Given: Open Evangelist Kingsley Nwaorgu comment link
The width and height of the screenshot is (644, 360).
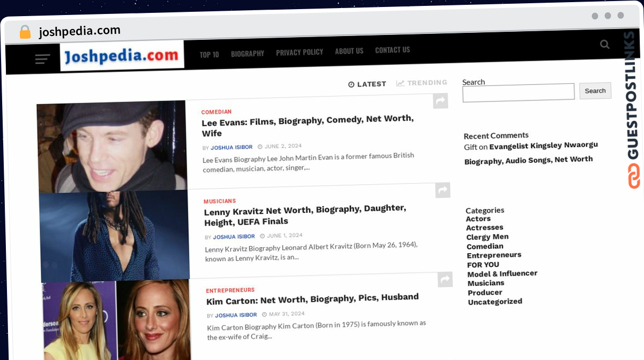Looking at the screenshot, I should pyautogui.click(x=530, y=153).
